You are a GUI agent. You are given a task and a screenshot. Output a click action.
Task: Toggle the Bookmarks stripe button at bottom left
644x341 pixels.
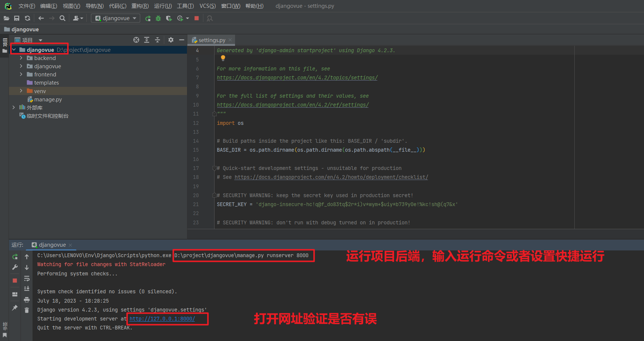[x=4, y=330]
